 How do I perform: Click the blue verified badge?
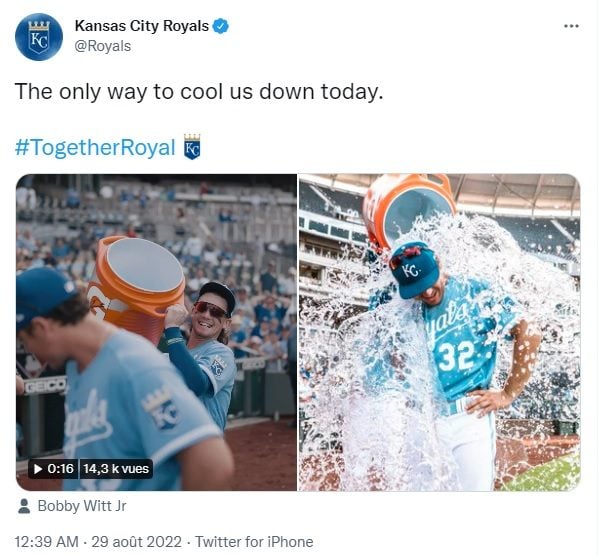pos(220,26)
